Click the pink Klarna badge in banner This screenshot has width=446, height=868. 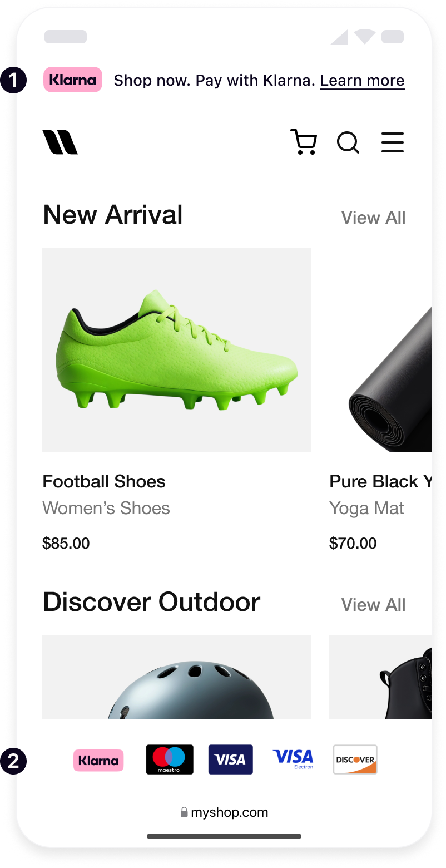[x=73, y=80]
